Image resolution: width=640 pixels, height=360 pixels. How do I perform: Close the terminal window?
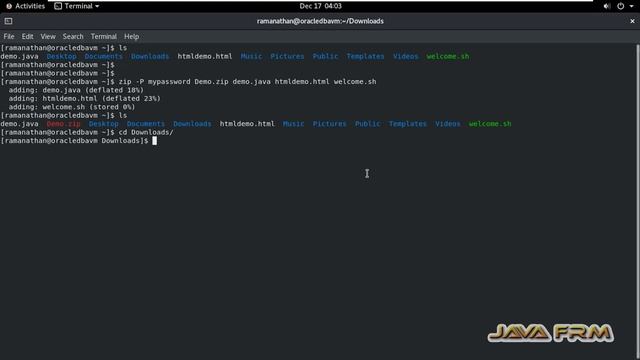coord(632,21)
